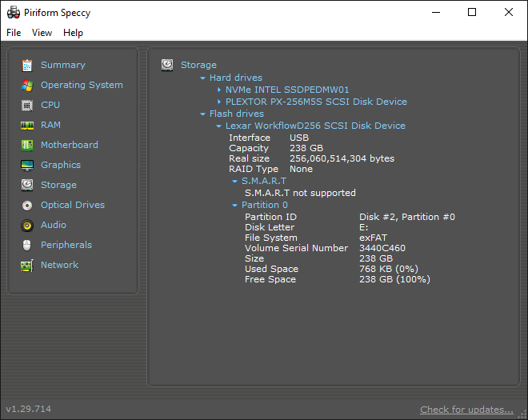Collapse the Flash drives section
This screenshot has width=528, height=420.
(203, 114)
